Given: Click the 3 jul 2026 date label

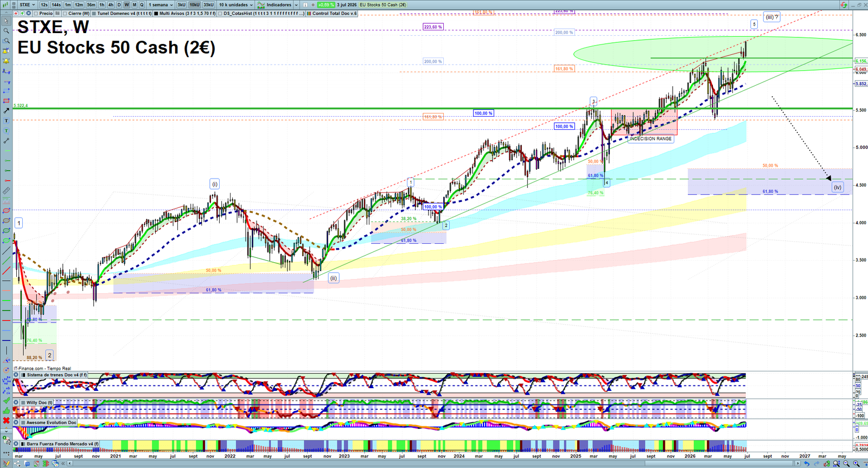Looking at the screenshot, I should (347, 4).
